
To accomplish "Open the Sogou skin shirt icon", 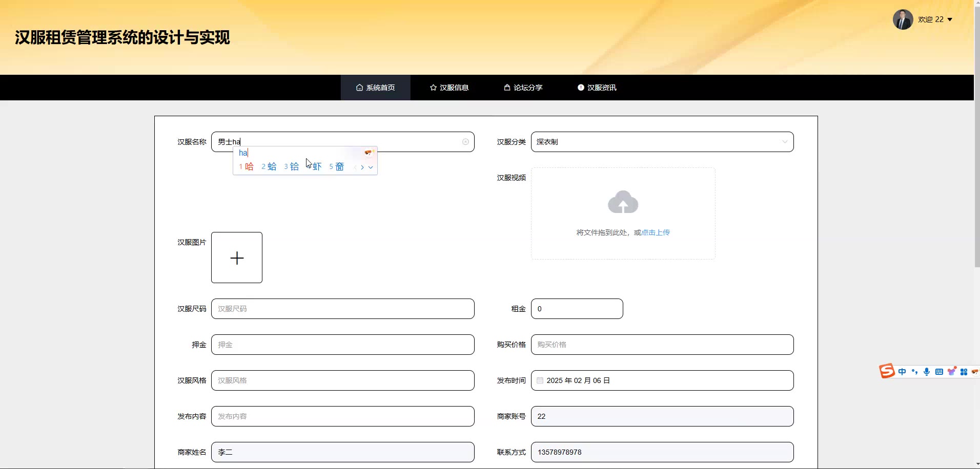I will [952, 372].
